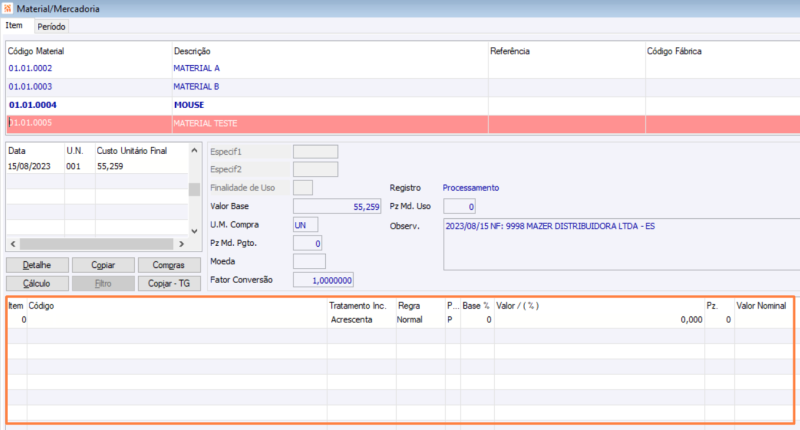Click the 0,000 value cell

tap(691, 320)
